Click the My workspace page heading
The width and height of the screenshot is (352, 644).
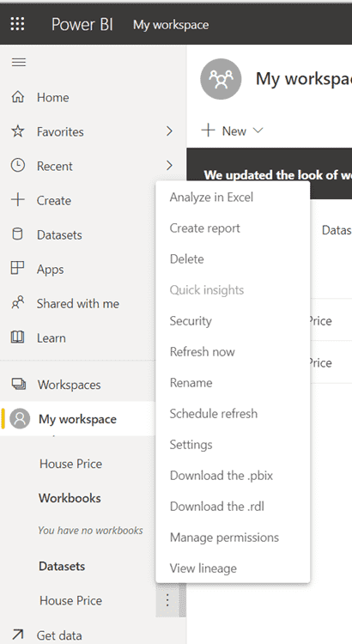304,78
